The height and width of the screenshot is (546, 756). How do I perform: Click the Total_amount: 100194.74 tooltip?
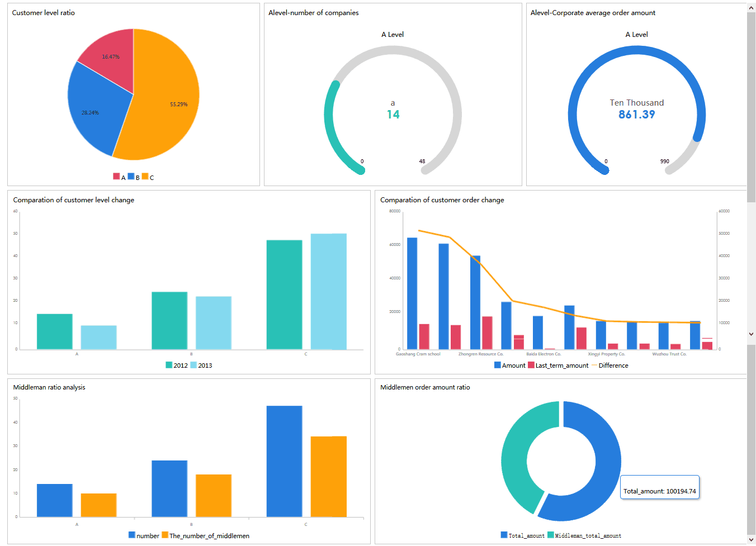660,487
